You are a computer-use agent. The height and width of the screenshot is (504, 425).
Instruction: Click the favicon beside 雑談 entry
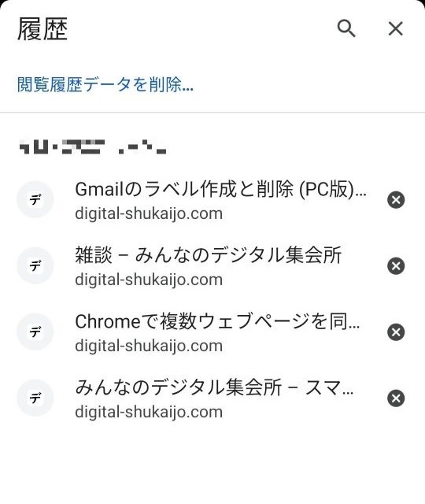[x=35, y=266]
